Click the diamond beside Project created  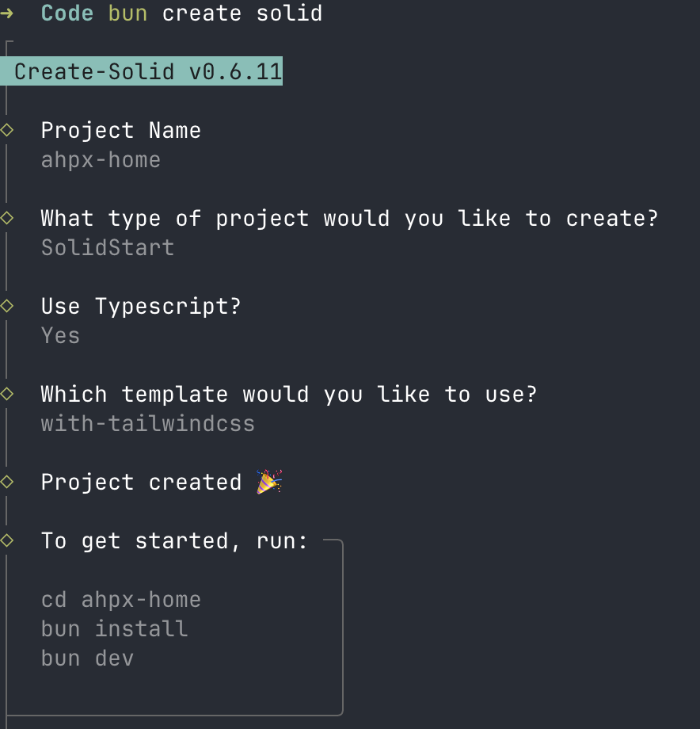coord(7,482)
